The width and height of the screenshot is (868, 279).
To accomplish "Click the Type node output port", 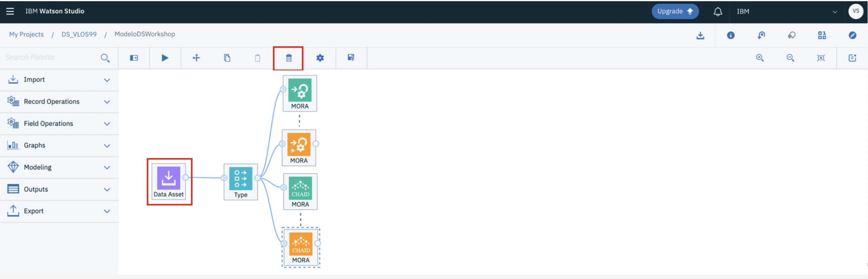I will click(x=258, y=178).
